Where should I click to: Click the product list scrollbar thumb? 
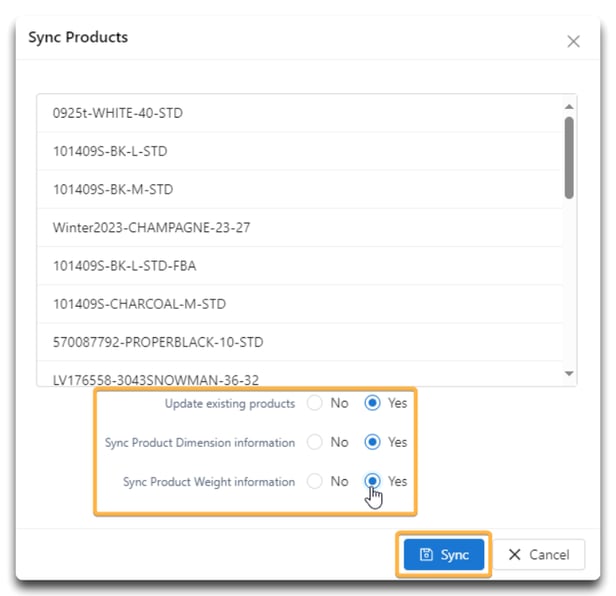pos(569,158)
